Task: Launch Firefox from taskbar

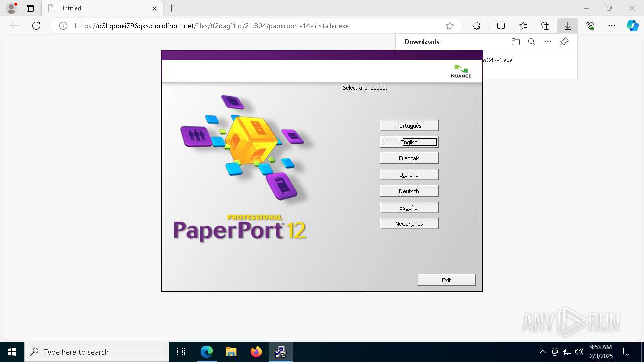Action: [256, 352]
